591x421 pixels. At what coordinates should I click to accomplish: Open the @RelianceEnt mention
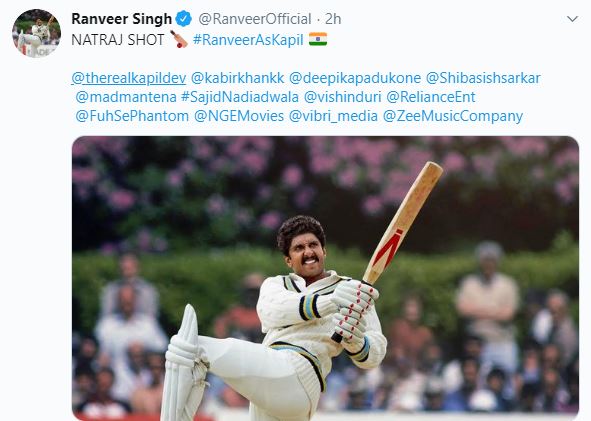point(430,97)
